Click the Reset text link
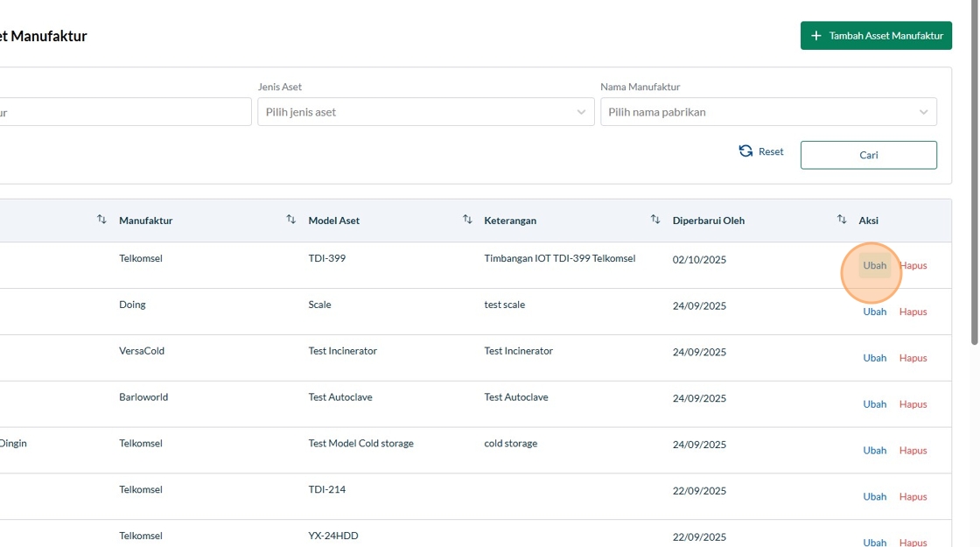The image size is (980, 547). (771, 151)
